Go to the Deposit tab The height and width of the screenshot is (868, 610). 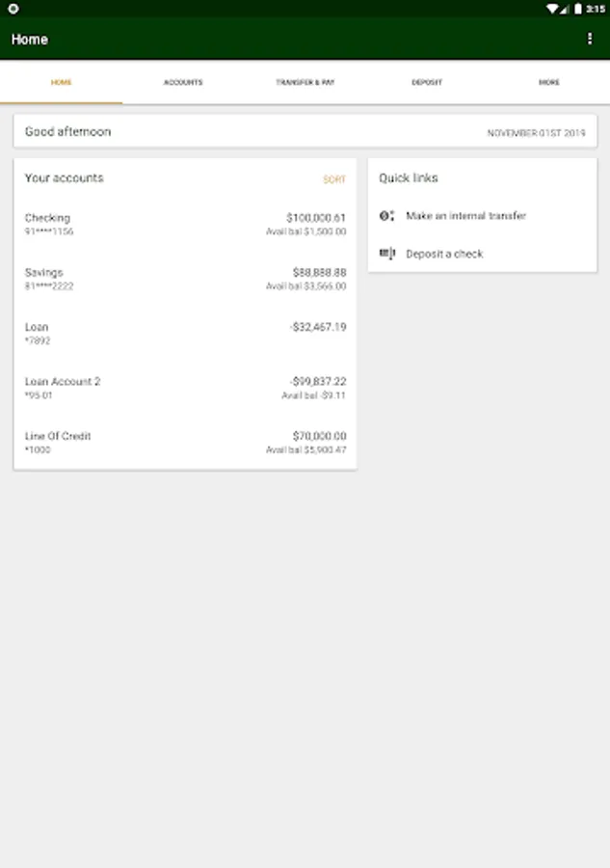(427, 83)
